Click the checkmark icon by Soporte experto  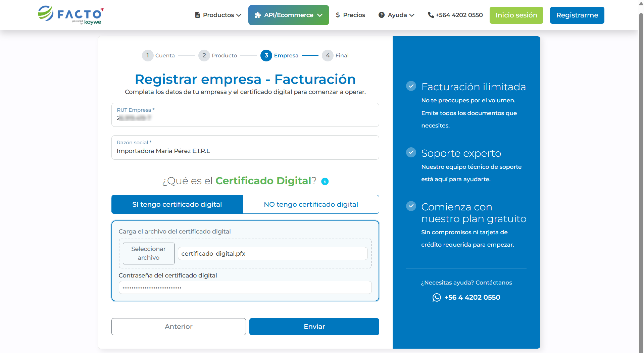pyautogui.click(x=411, y=152)
